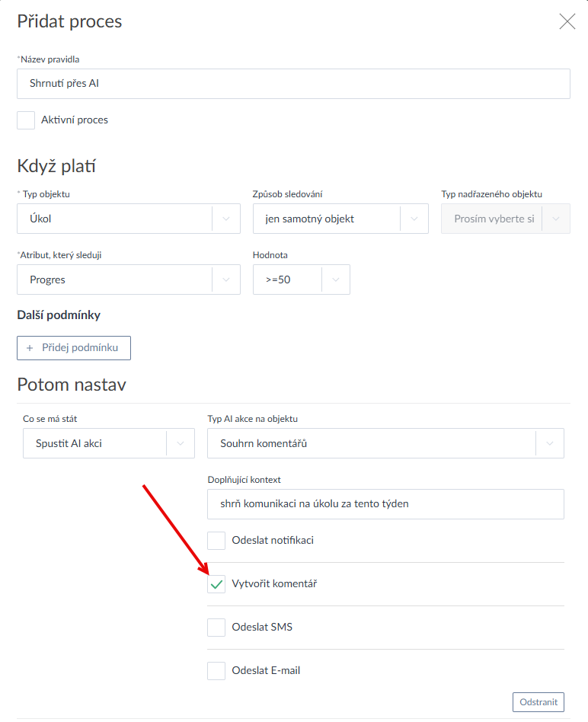Open the Co se má stát chevron
Viewport: 588px width, 722px height.
pos(181,443)
